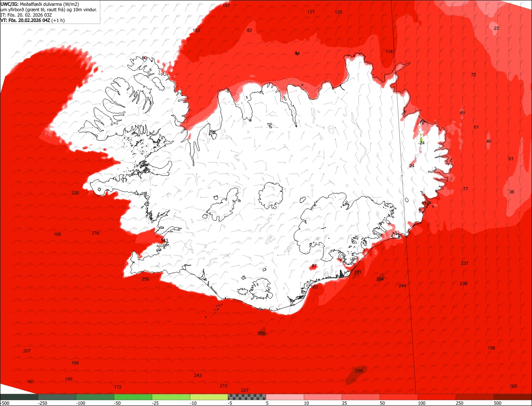Image resolution: width=532 pixels, height=406 pixels.
Task: Click the negative value -16 in east Iceland
Action: coord(421,123)
